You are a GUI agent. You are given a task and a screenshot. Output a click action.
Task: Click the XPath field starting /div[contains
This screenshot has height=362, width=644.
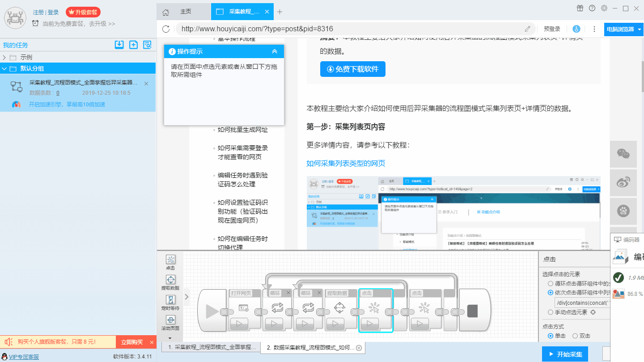point(581,303)
